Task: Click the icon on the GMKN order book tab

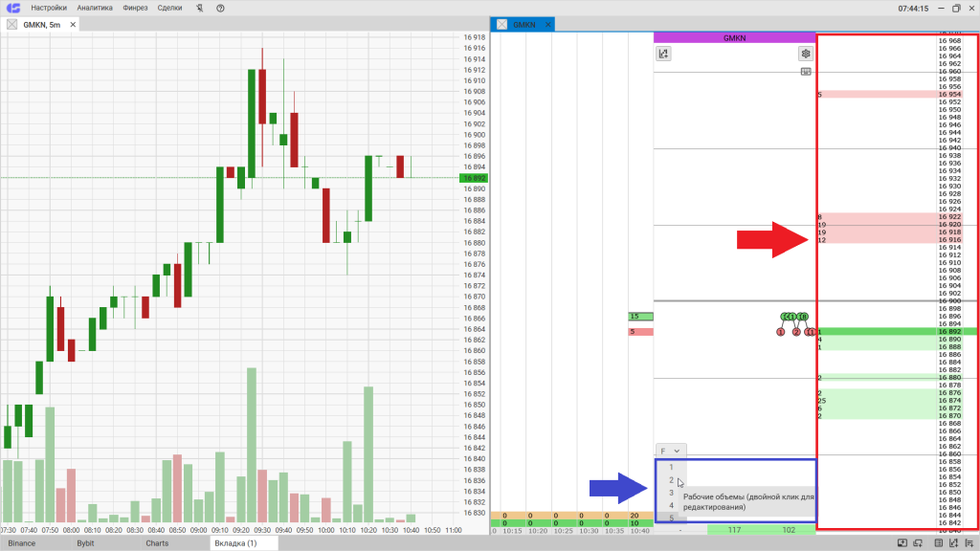Action: (501, 24)
